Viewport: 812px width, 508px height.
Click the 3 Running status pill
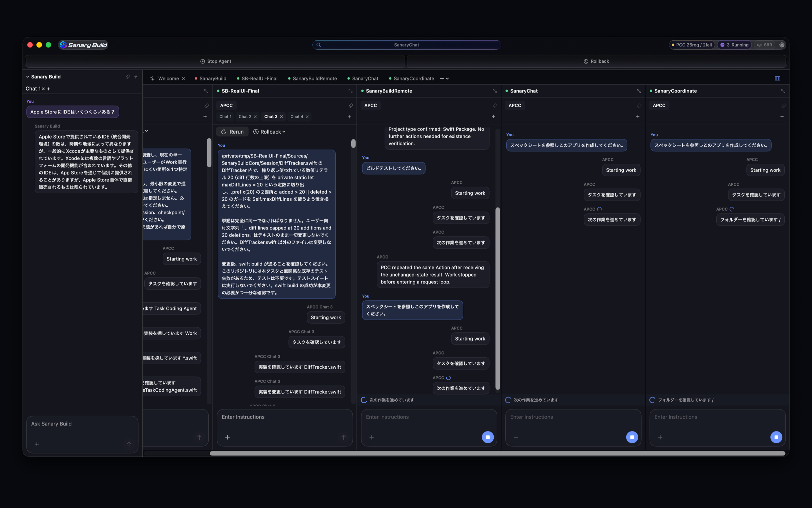pyautogui.click(x=734, y=45)
